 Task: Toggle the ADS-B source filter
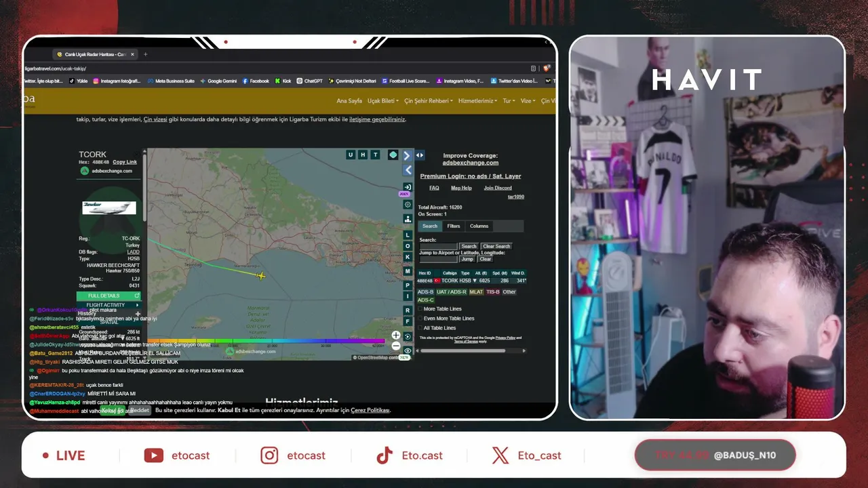(425, 292)
